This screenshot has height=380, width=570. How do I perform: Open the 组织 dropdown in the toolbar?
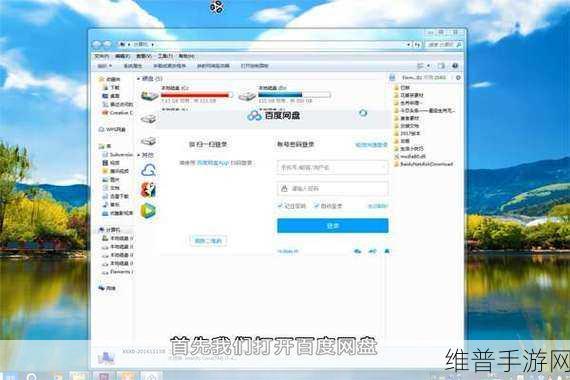pyautogui.click(x=105, y=66)
